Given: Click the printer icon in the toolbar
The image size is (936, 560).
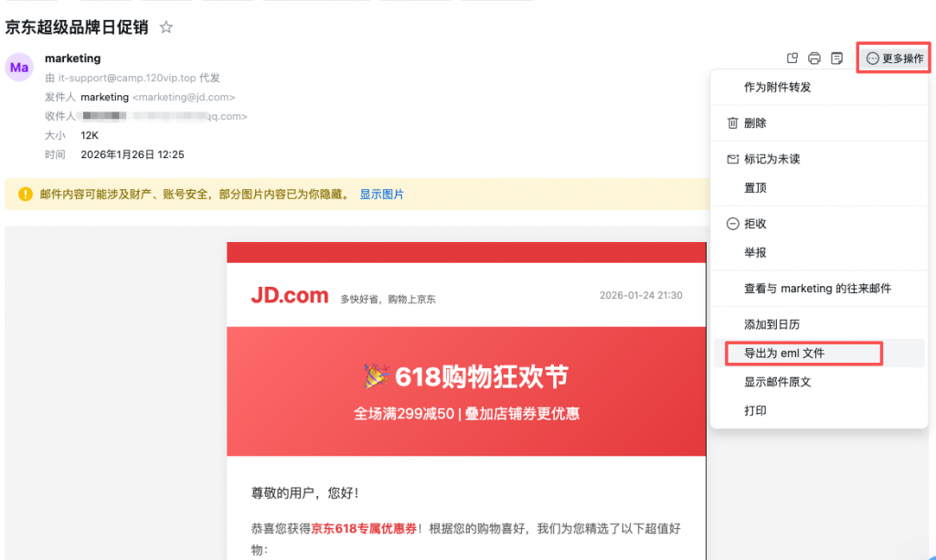Looking at the screenshot, I should click(814, 58).
